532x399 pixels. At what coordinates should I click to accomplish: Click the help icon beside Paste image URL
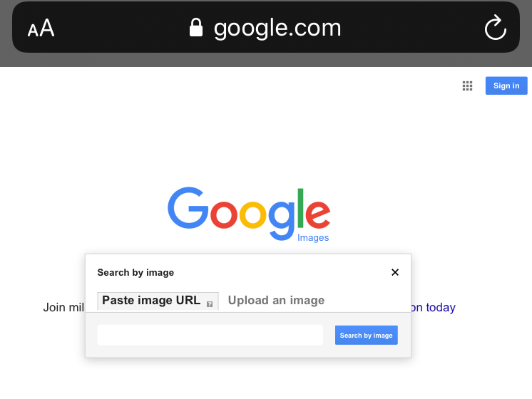coord(210,304)
